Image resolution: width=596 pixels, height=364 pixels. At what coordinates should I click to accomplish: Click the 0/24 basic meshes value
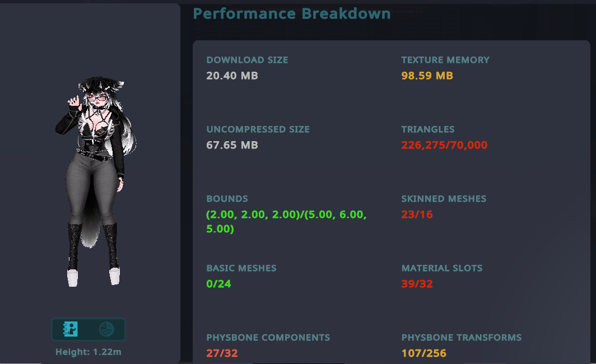[x=218, y=284]
